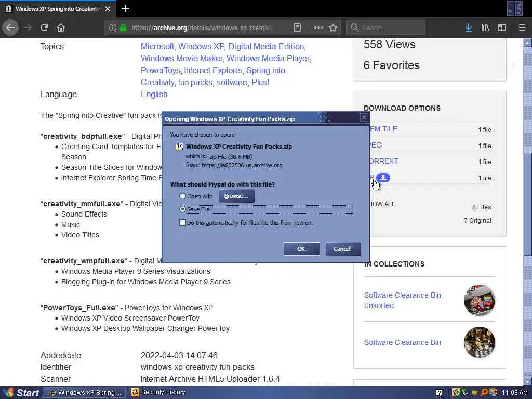Click the page scrollbar up arrow

[x=527, y=43]
